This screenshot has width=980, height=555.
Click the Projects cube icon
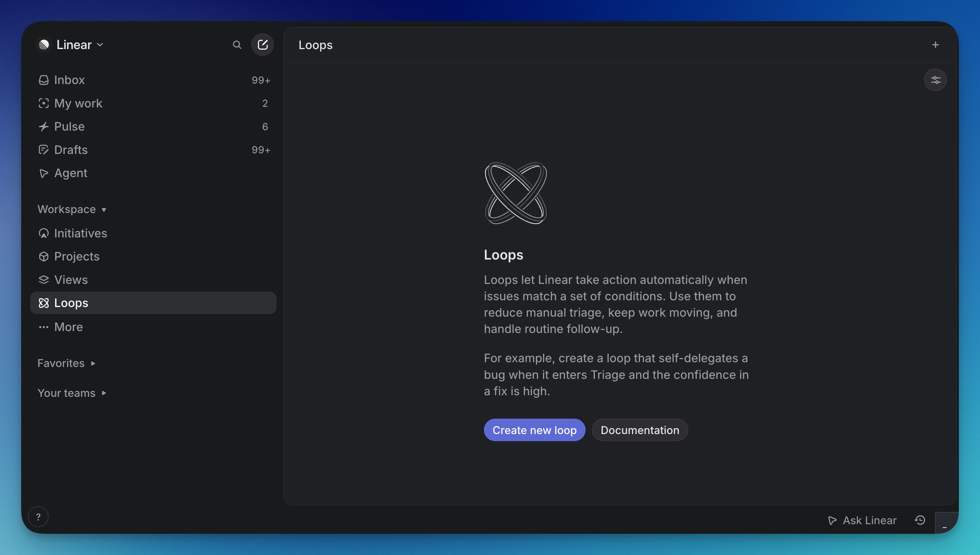tap(44, 257)
